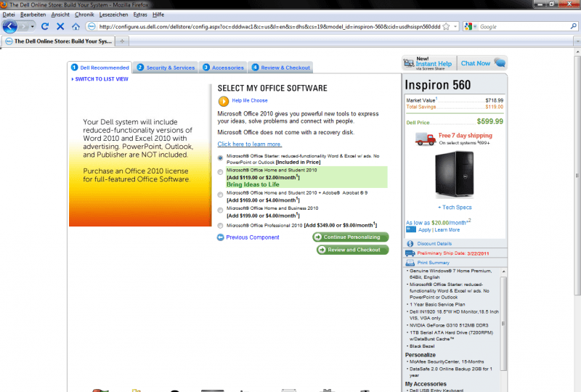Open the search engine selector dropdown
Viewport: 581px width, 392px height.
[x=475, y=27]
